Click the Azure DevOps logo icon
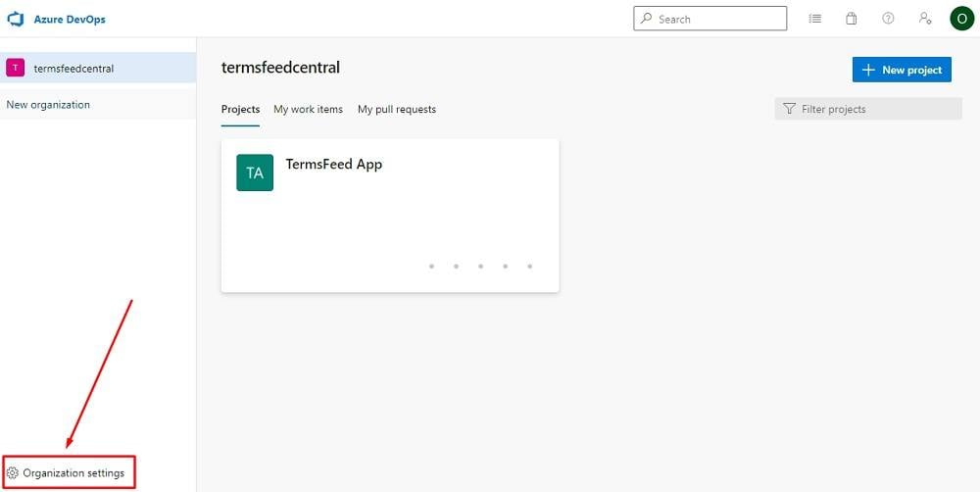This screenshot has height=492, width=980. point(16,19)
